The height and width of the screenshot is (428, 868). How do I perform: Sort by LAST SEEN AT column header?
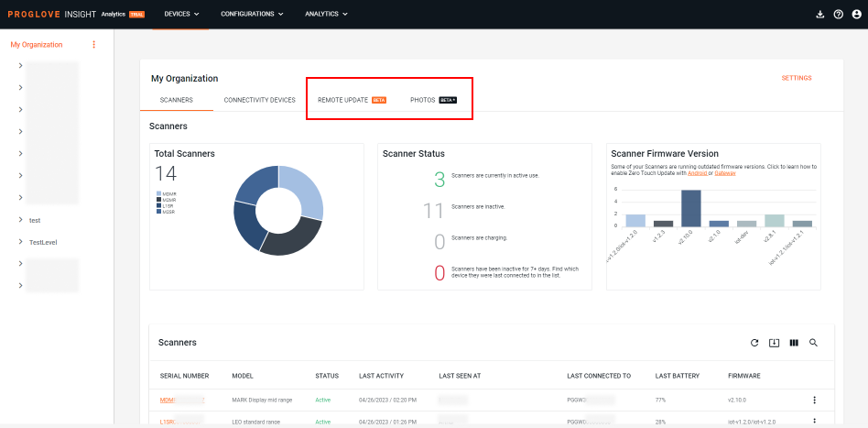460,376
